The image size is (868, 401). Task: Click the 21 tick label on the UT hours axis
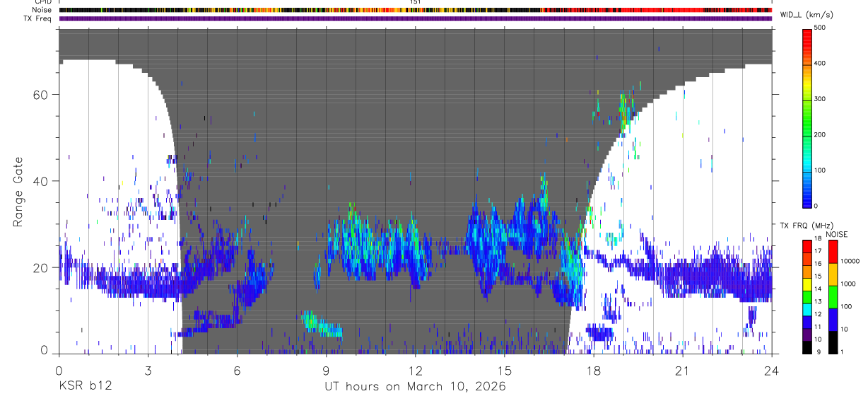pos(682,371)
